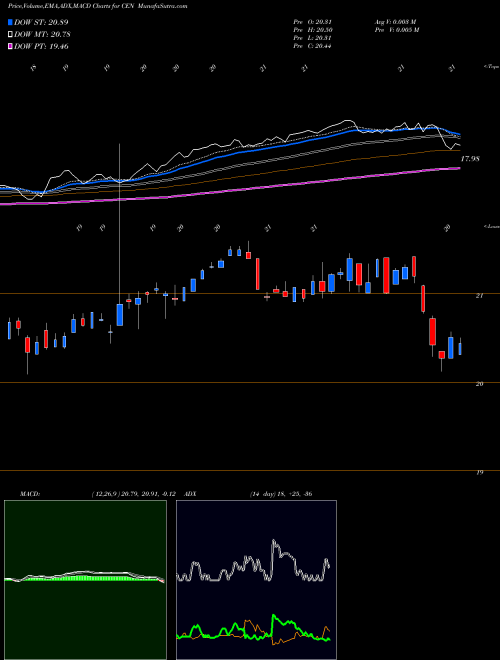Open the green MACD histogram panel
This screenshot has height=660, width=500.
pyautogui.click(x=85, y=580)
